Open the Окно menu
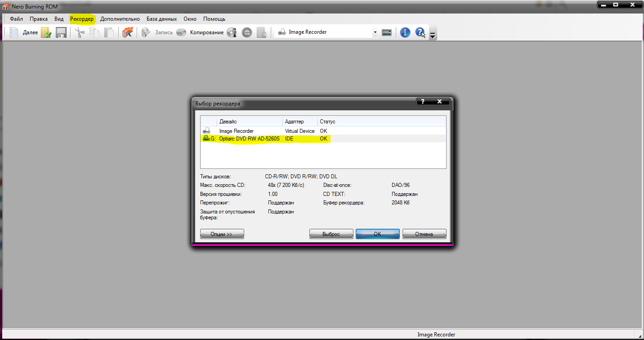Image resolution: width=644 pixels, height=340 pixels. [x=190, y=19]
